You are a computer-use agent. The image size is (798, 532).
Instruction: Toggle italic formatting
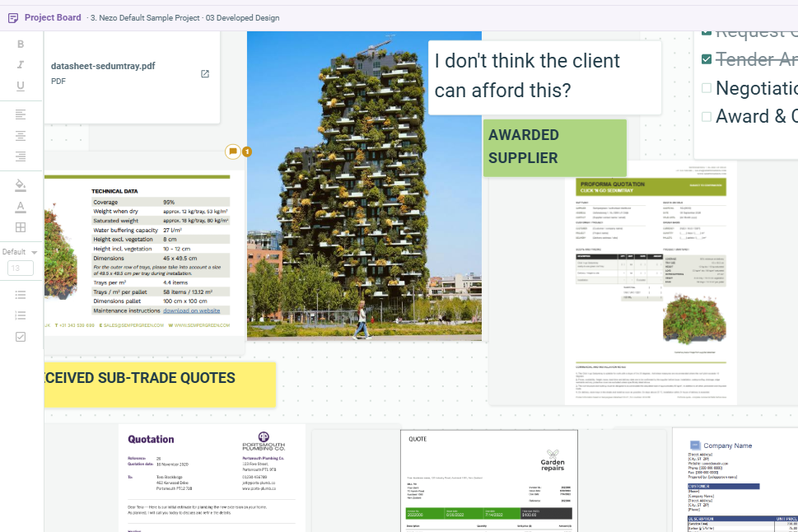click(21, 65)
